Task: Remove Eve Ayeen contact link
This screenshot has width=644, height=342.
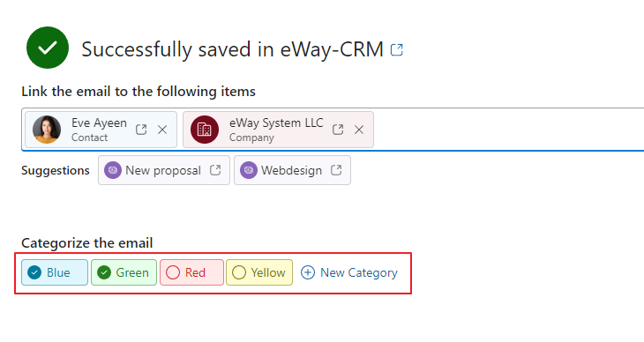Action: click(162, 130)
